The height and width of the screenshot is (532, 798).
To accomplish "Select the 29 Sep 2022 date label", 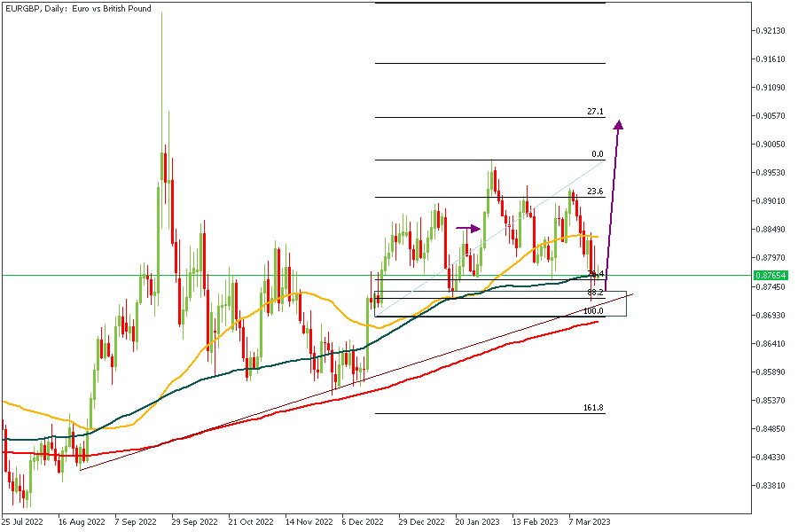I will coord(193,522).
